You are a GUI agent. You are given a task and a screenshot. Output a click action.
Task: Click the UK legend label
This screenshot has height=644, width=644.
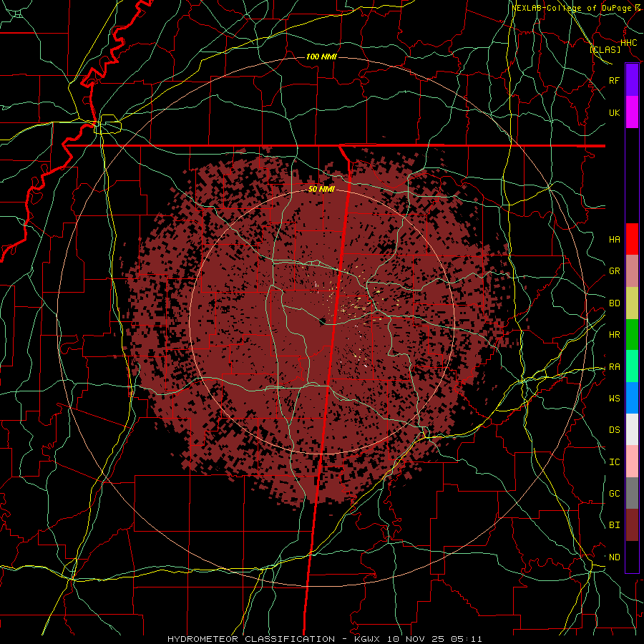pyautogui.click(x=615, y=112)
